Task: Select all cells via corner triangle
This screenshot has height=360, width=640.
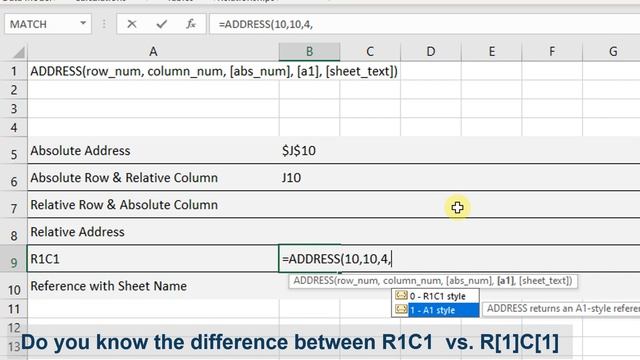Action: (x=19, y=52)
